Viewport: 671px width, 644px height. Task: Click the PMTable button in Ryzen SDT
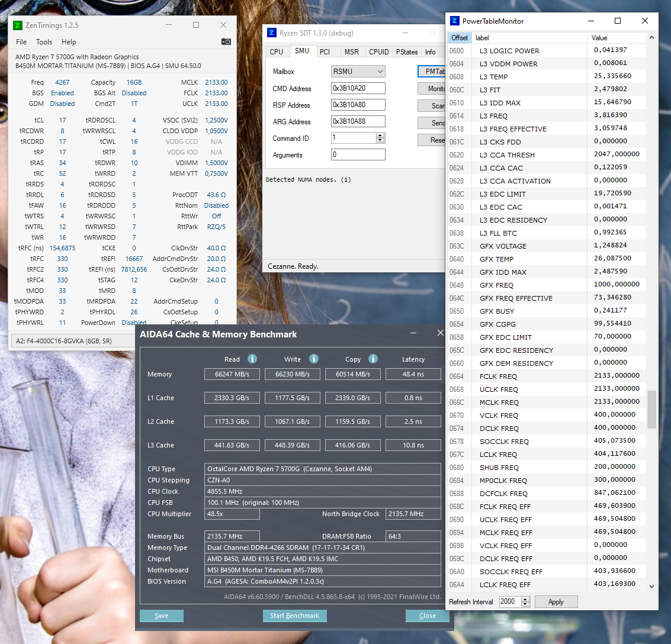(432, 72)
